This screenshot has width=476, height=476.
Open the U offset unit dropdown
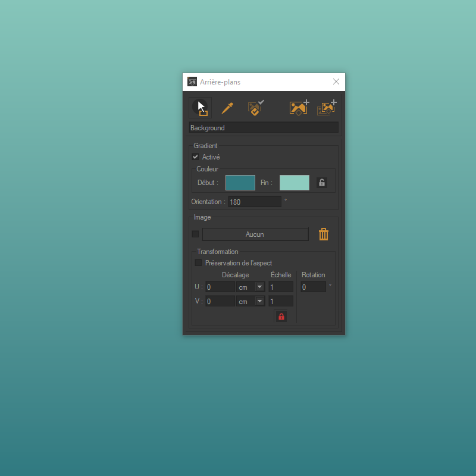pos(259,287)
